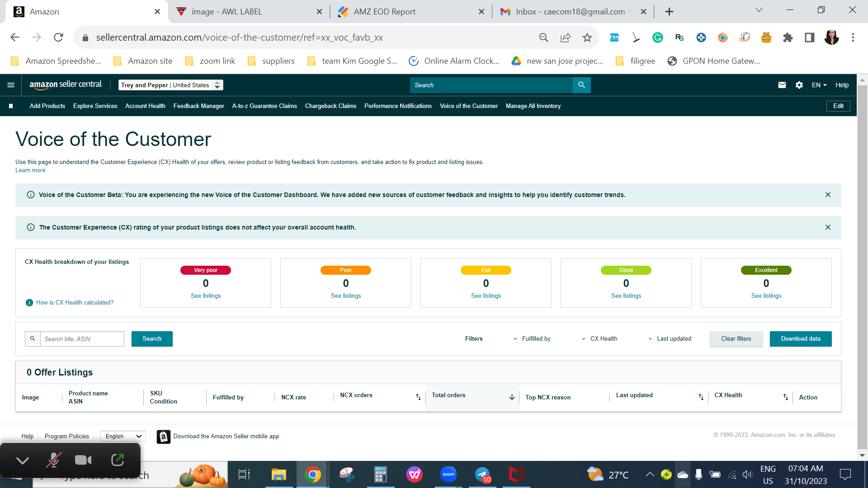Bookmark this page with the star icon

point(587,38)
